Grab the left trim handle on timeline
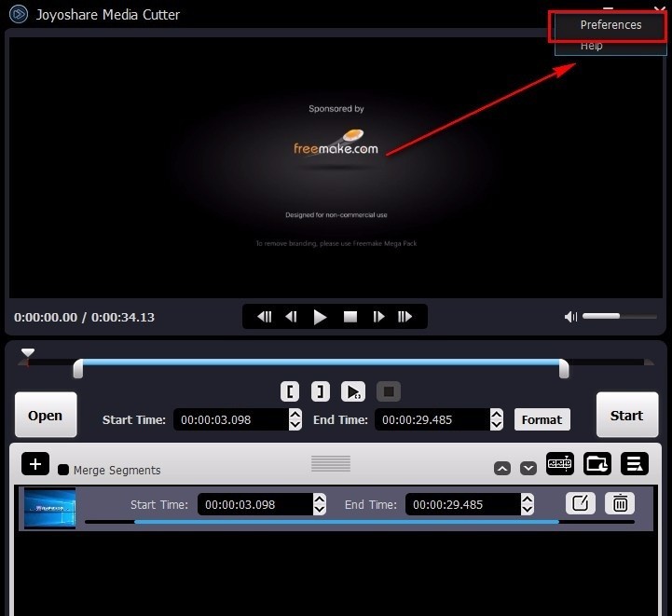This screenshot has width=672, height=616. 78,369
